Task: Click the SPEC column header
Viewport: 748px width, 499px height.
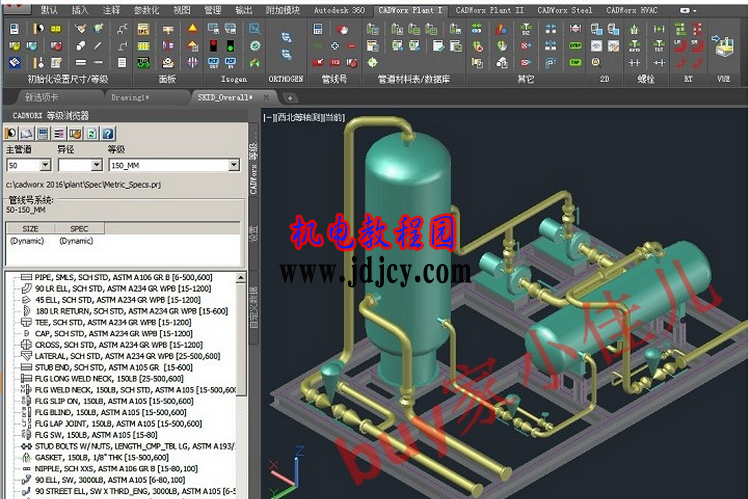Action: point(79,229)
